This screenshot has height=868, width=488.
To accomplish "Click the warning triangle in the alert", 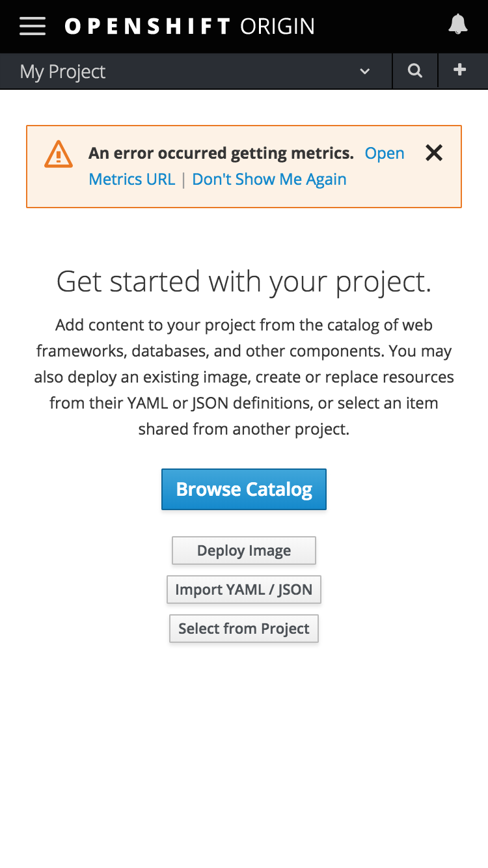I will tap(58, 155).
